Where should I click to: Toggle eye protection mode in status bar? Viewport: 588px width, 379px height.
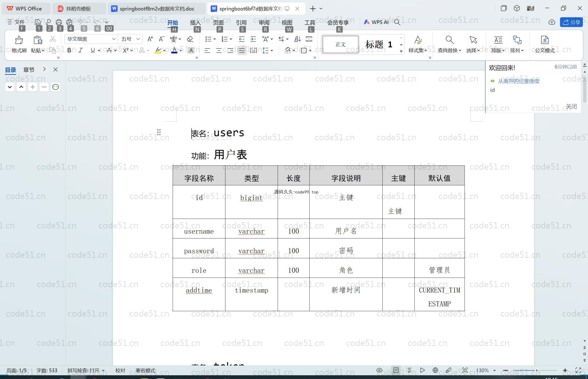379,370
